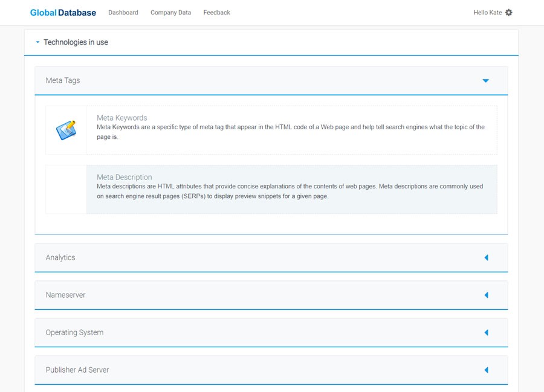
Task: Open the Feedback menu item
Action: point(217,13)
